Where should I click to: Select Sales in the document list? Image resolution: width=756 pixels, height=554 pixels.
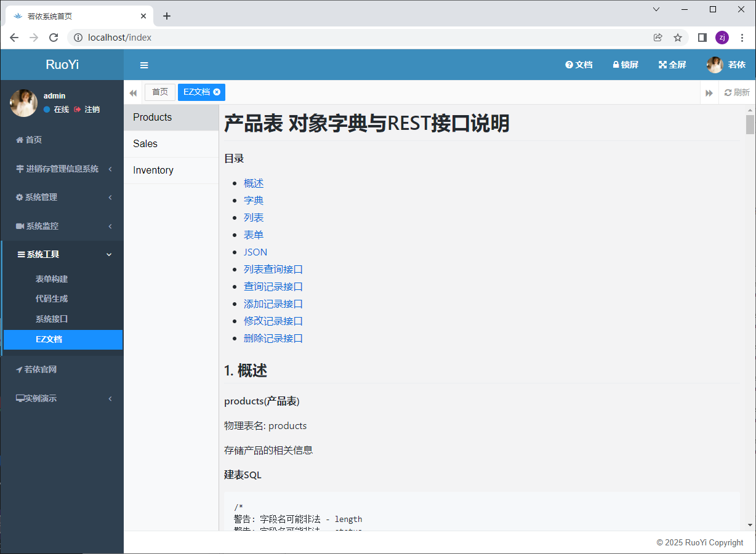pyautogui.click(x=145, y=143)
